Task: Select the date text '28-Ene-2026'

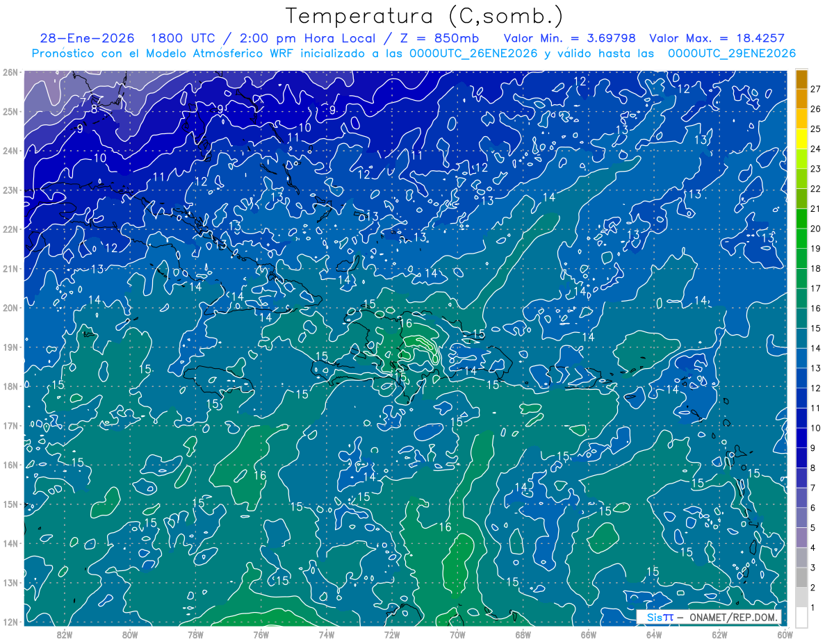Action: (87, 38)
